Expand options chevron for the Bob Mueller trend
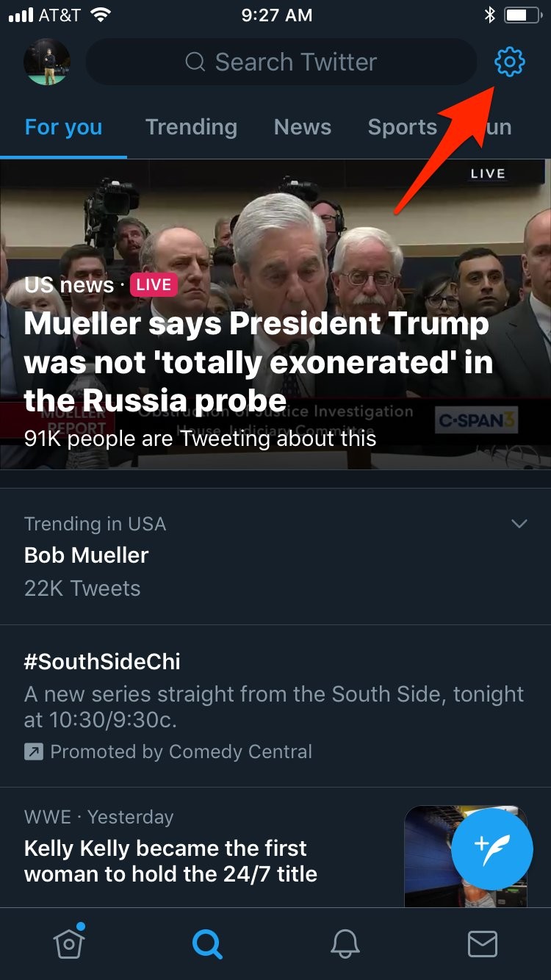Viewport: 551px width, 980px height. point(519,524)
